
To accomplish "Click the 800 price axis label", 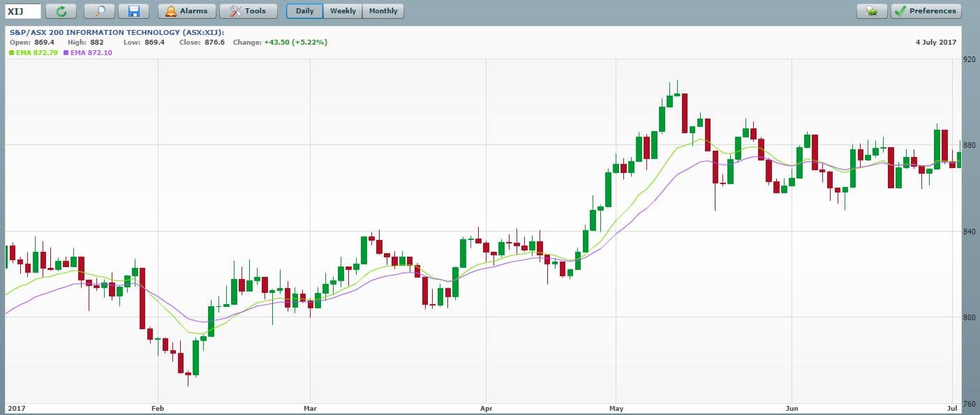I will (970, 318).
